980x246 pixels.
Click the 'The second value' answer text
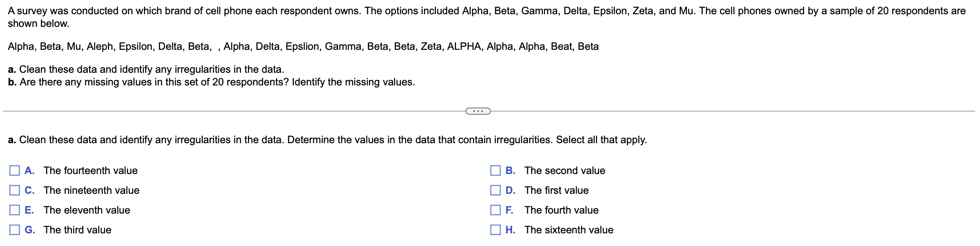[564, 170]
